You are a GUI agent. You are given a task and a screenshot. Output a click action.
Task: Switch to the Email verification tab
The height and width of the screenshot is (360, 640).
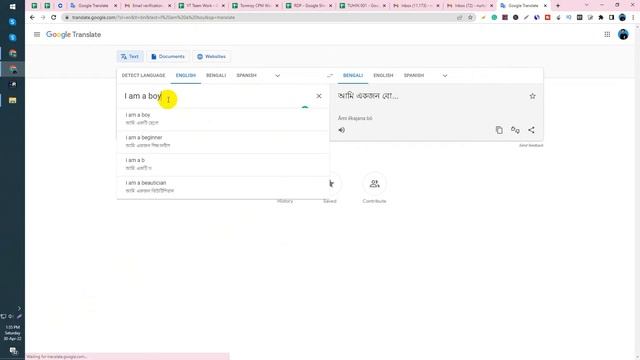tap(148, 6)
